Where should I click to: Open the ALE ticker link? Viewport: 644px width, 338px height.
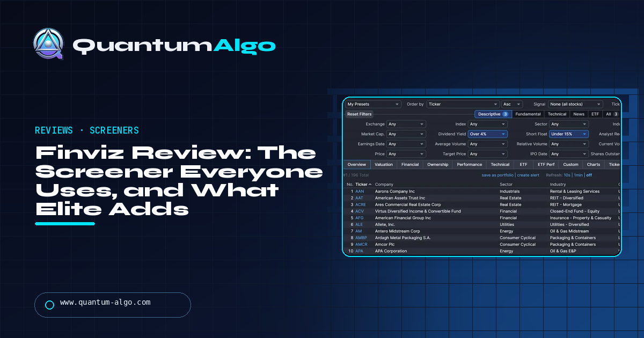pos(359,224)
